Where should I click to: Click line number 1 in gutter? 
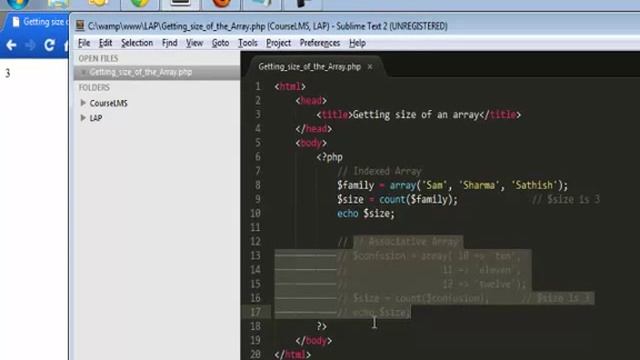click(x=258, y=87)
